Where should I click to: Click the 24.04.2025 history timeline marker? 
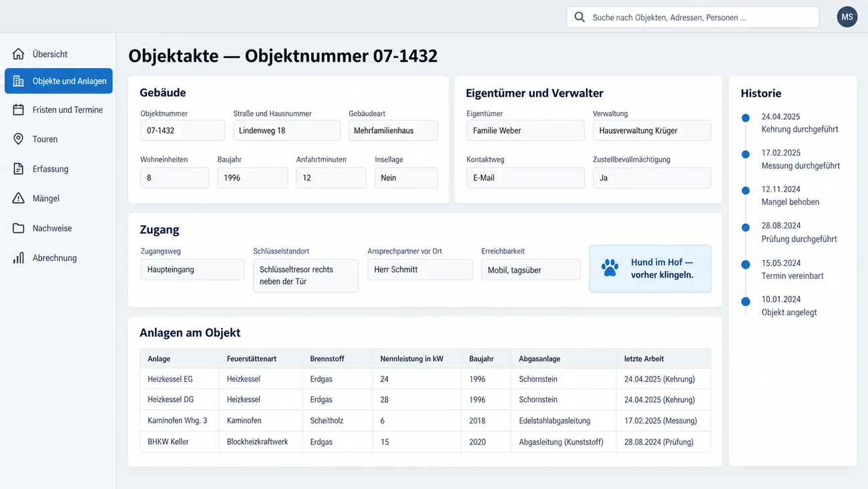tap(746, 118)
